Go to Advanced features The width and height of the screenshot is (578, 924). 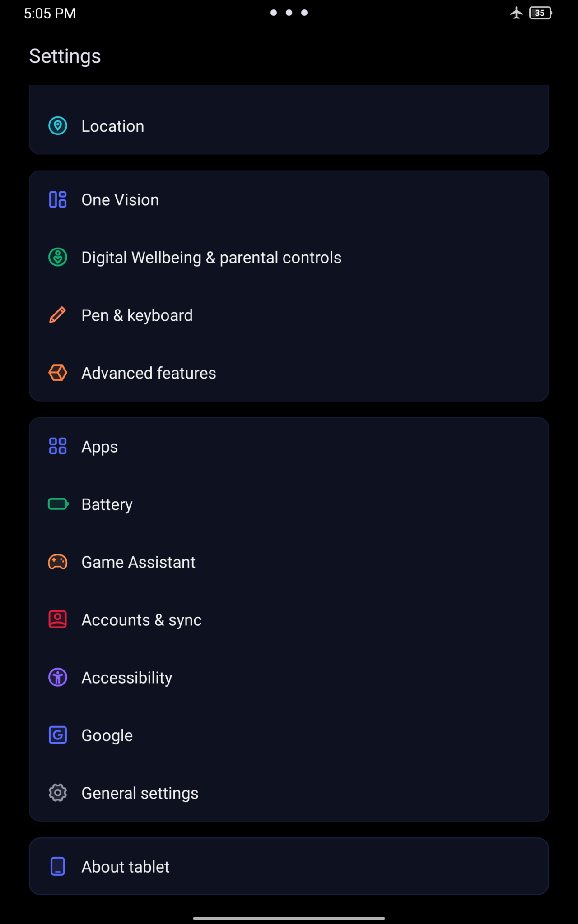[149, 373]
